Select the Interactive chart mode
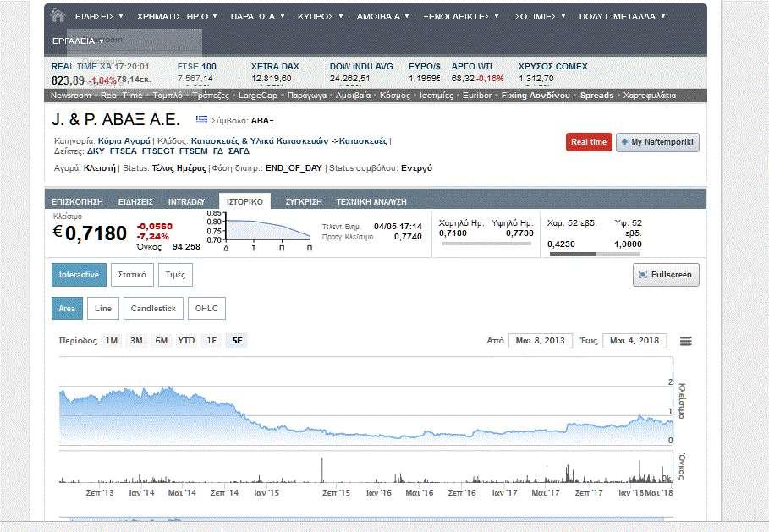The width and height of the screenshot is (769, 532). (x=79, y=275)
